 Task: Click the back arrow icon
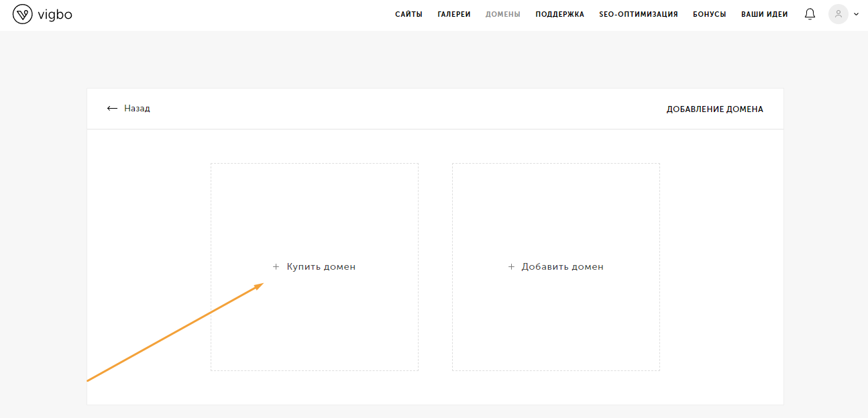pyautogui.click(x=112, y=109)
